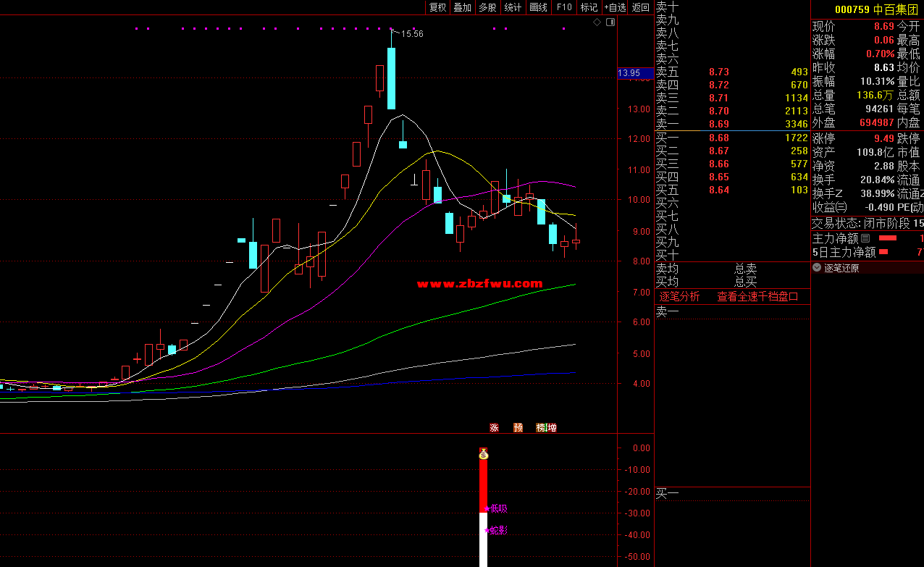Select 多股 multi-stock view
This screenshot has height=567, width=924.
(487, 7)
